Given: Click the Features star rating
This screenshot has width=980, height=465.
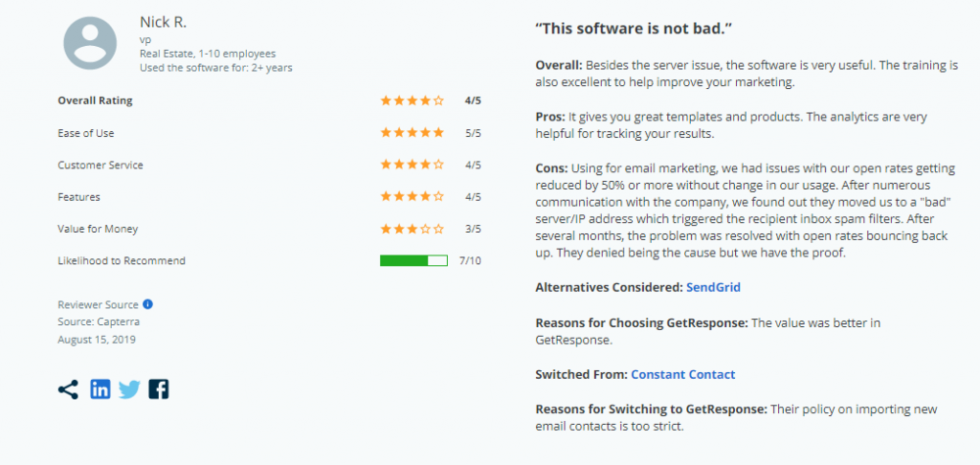Looking at the screenshot, I should (412, 197).
